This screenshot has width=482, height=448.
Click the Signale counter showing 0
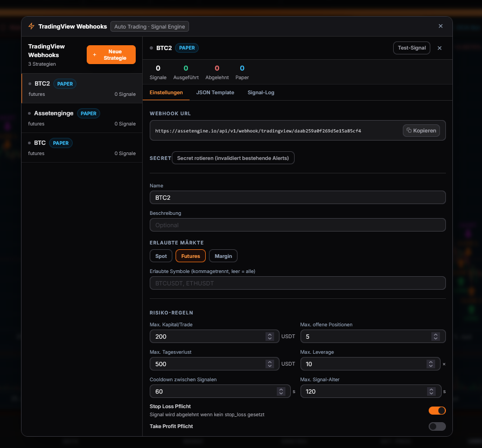point(158,72)
